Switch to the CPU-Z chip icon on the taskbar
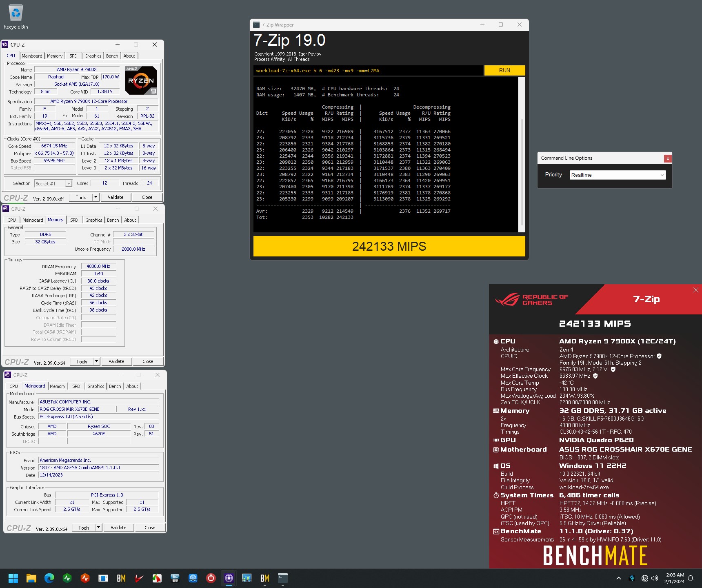The width and height of the screenshot is (702, 588). click(229, 578)
